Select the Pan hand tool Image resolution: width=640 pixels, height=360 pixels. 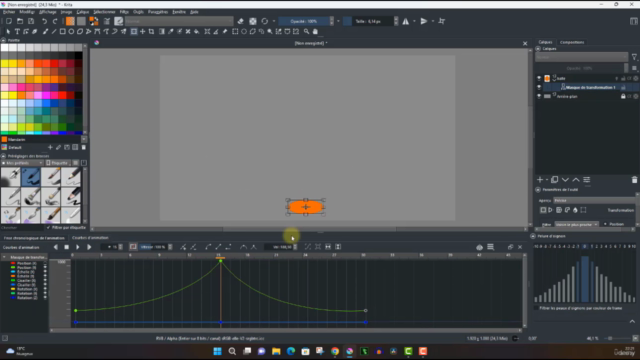click(x=315, y=31)
